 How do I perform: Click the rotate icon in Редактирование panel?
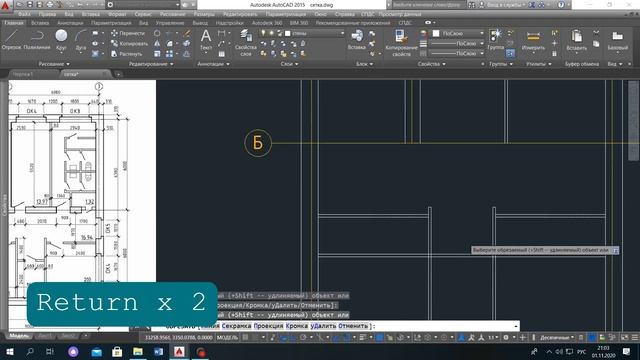157,33
